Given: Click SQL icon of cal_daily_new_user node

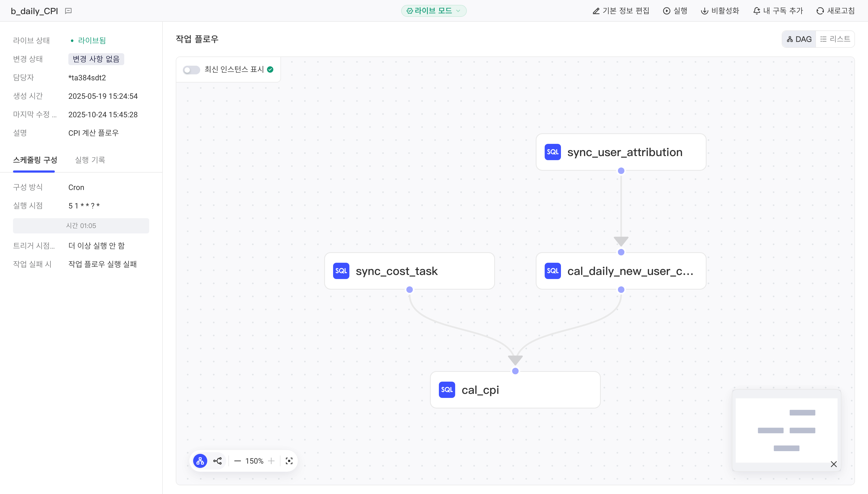Looking at the screenshot, I should (x=553, y=271).
